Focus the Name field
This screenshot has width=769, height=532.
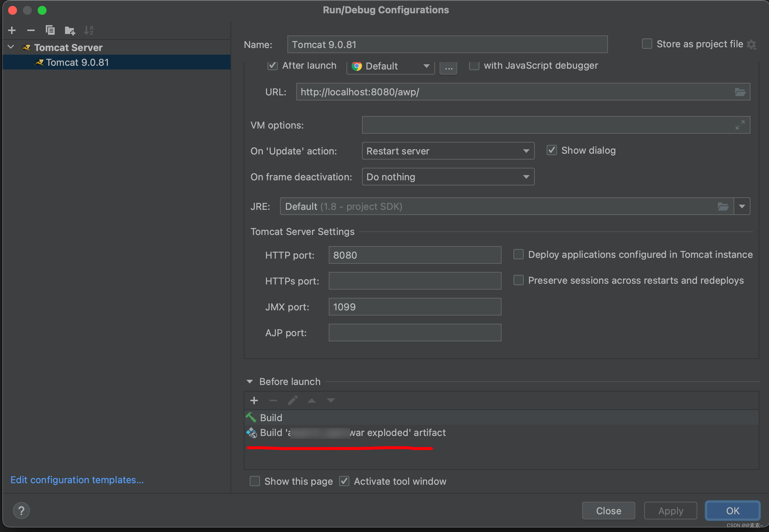pos(447,45)
